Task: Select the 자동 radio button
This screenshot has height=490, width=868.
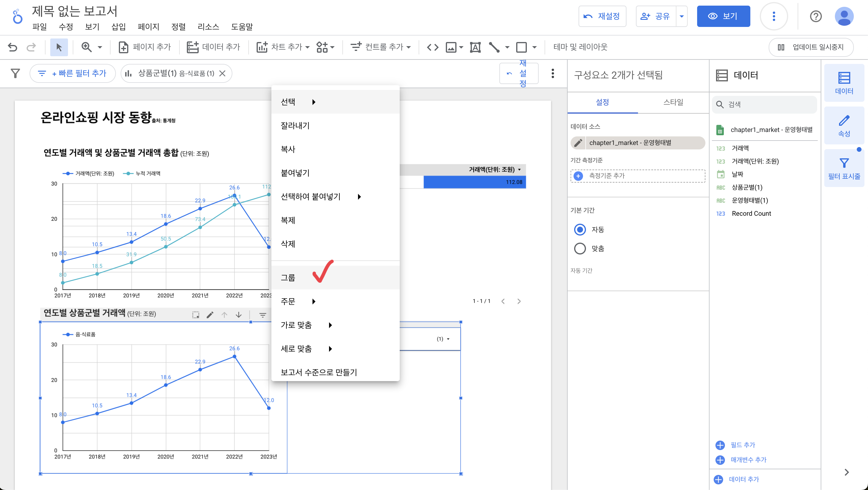Action: 579,230
